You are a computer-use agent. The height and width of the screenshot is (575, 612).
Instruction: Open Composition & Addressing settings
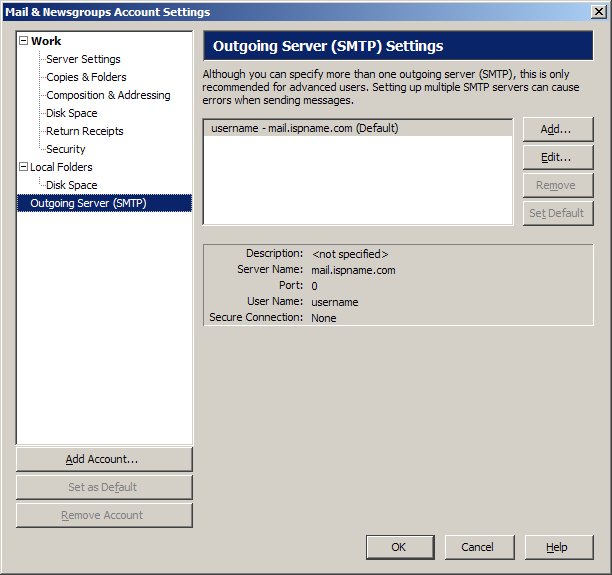pos(108,95)
